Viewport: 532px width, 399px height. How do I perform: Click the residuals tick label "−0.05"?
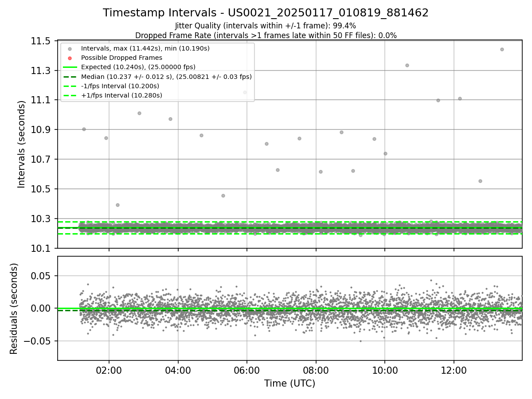(x=37, y=341)
